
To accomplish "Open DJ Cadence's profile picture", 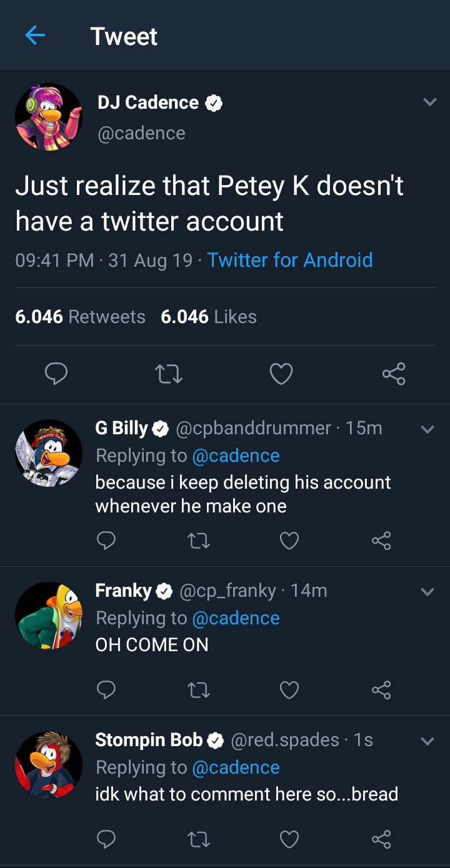I will click(49, 117).
